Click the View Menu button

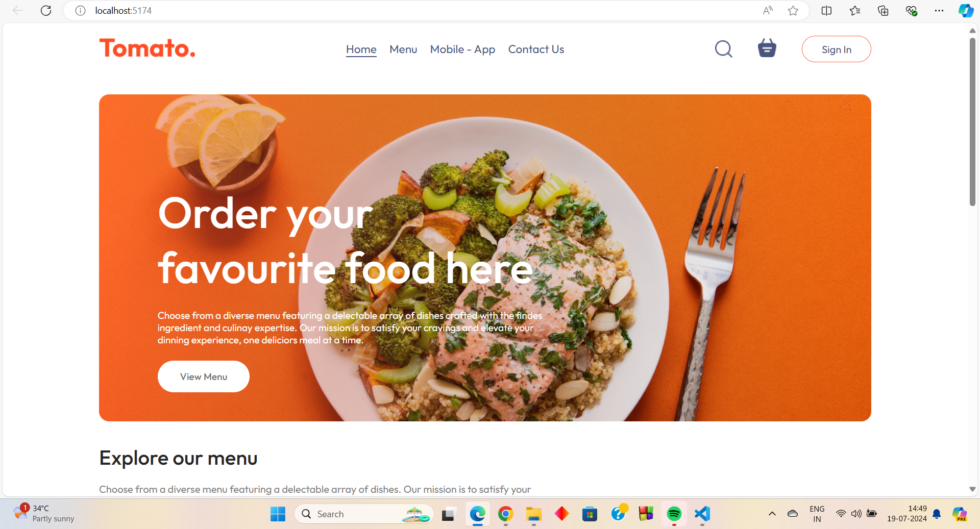tap(204, 376)
